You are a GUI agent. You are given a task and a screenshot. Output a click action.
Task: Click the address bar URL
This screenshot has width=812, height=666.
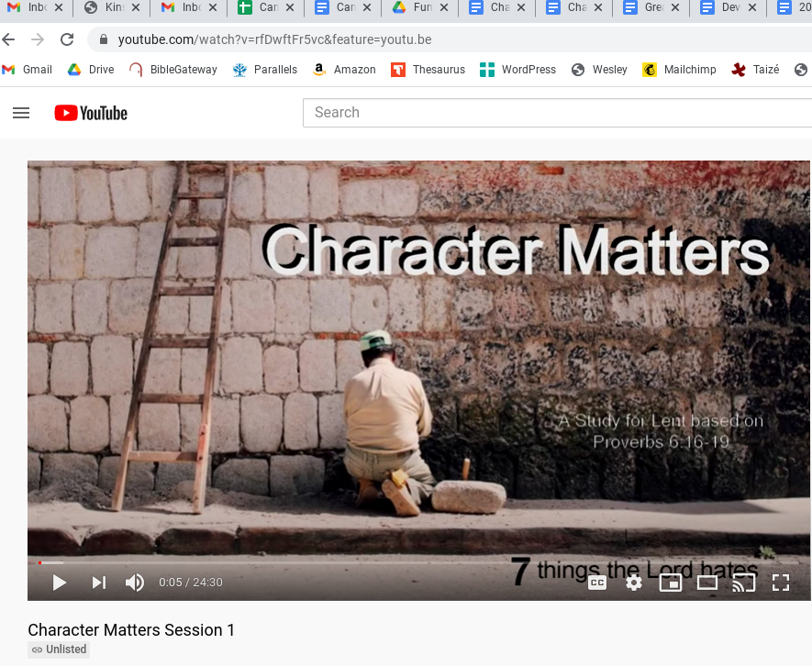pos(274,39)
